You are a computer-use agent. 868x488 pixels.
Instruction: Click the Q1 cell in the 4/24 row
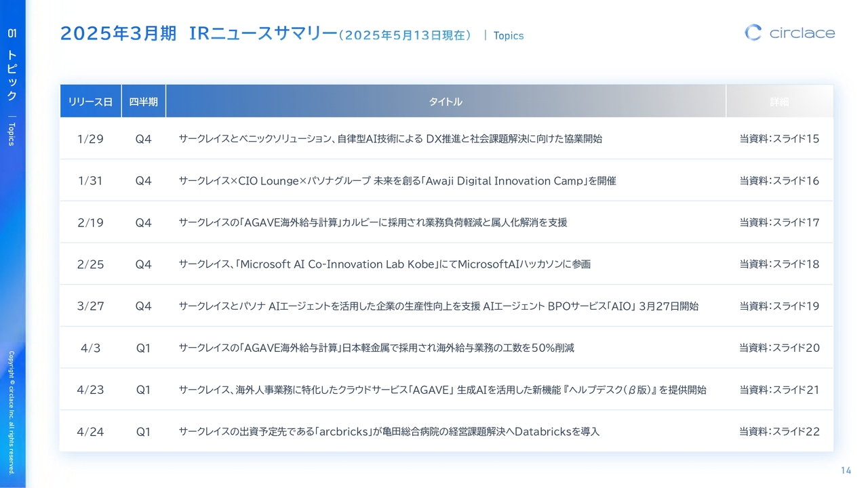[x=143, y=432]
